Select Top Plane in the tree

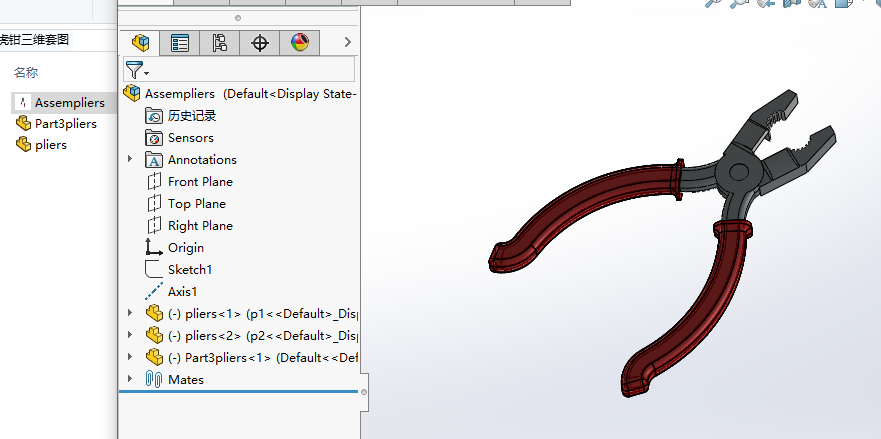coord(197,204)
